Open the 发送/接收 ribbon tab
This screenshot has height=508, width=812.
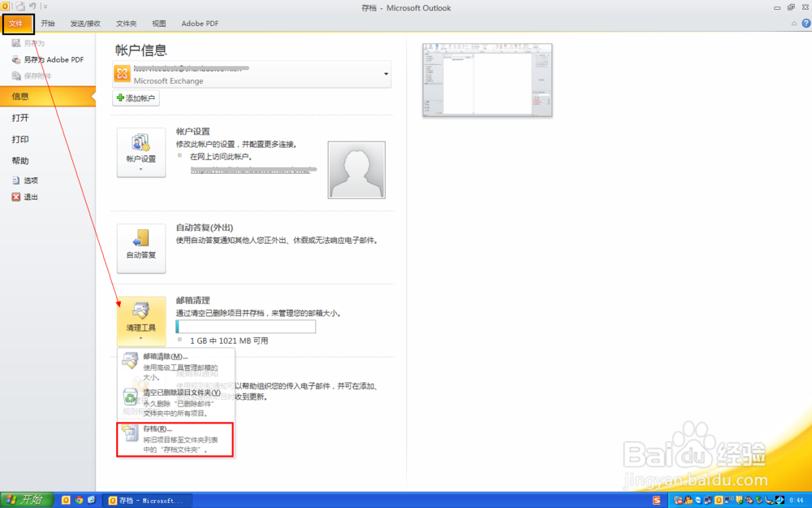(85, 24)
